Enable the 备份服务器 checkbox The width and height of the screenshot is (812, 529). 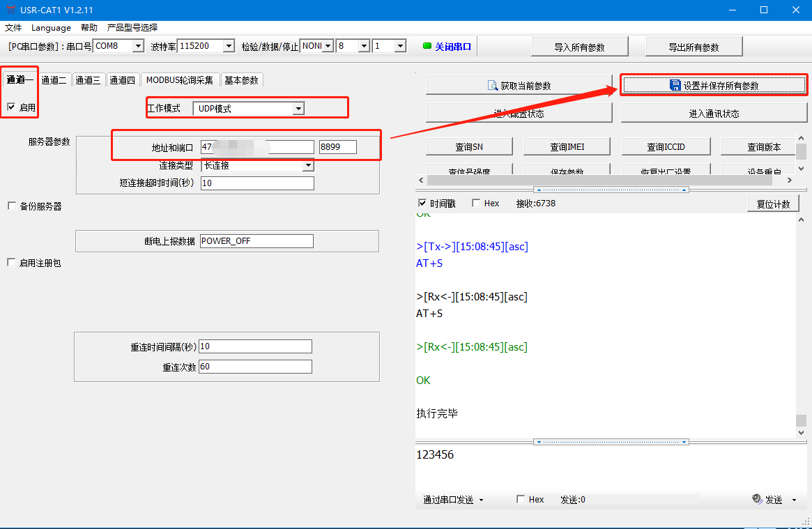pos(12,206)
